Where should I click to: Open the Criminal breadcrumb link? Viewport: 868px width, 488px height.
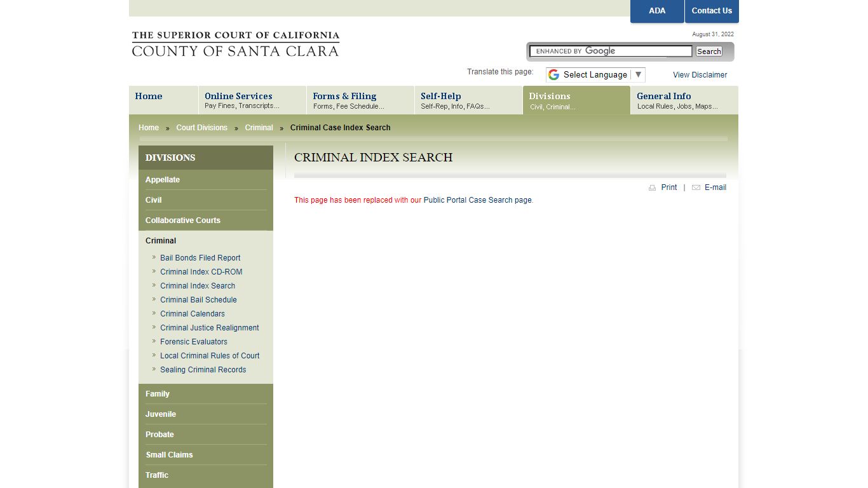(259, 127)
